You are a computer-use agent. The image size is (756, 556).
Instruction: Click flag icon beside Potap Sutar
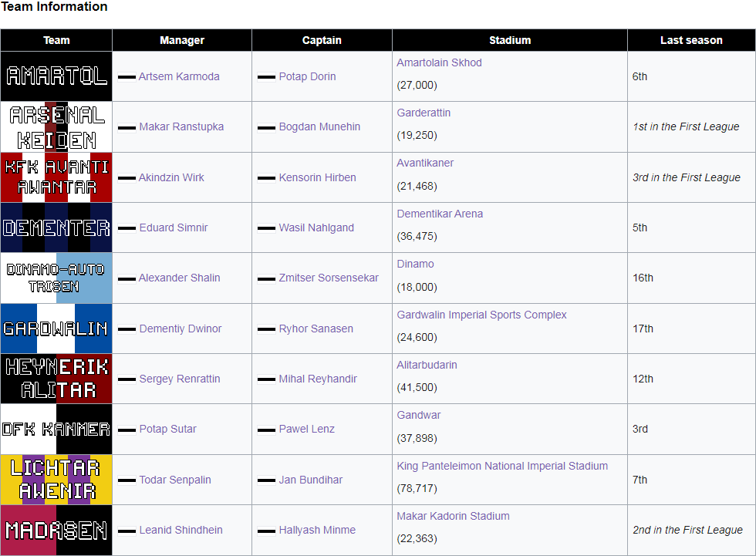click(x=127, y=430)
